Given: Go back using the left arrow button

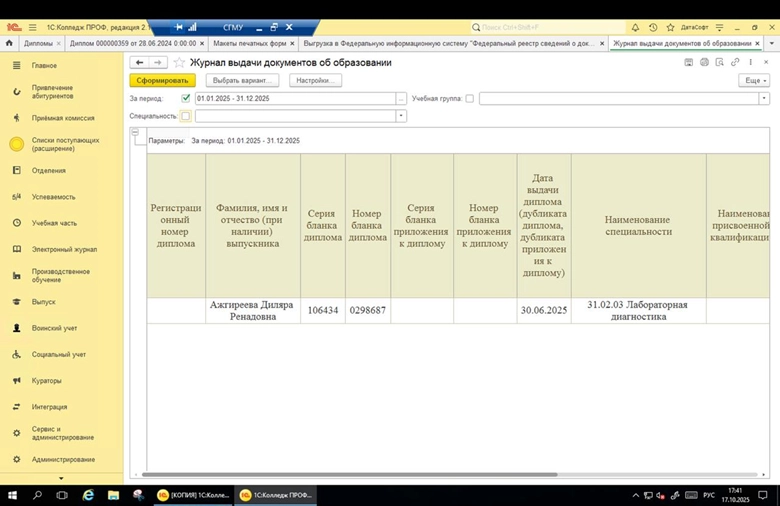Looking at the screenshot, I should pos(138,62).
